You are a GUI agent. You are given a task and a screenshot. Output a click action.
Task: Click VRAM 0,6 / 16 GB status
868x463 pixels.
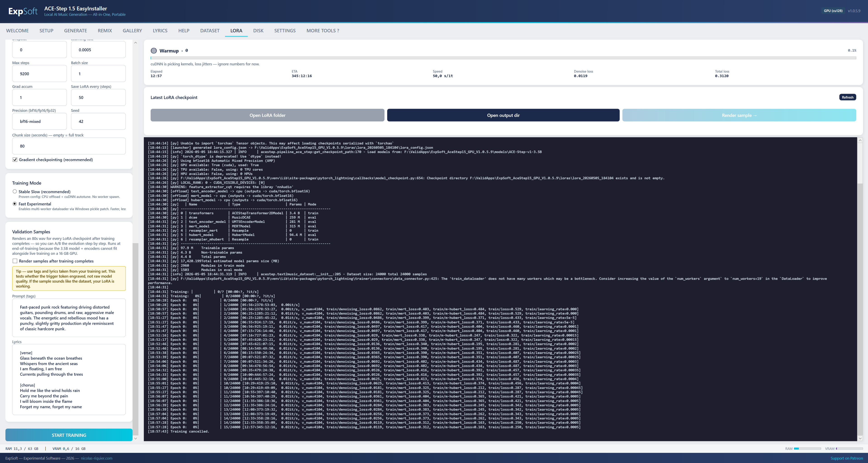pyautogui.click(x=69, y=449)
